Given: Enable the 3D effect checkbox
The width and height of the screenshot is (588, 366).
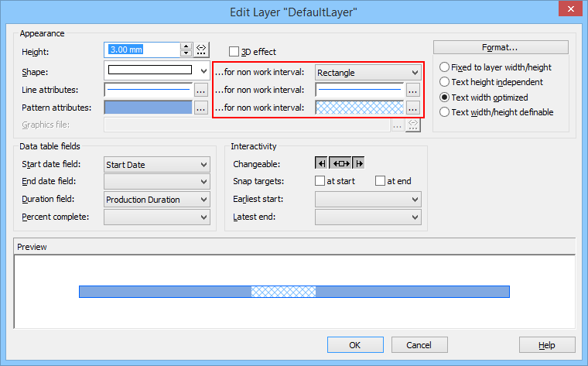Looking at the screenshot, I should [x=234, y=51].
